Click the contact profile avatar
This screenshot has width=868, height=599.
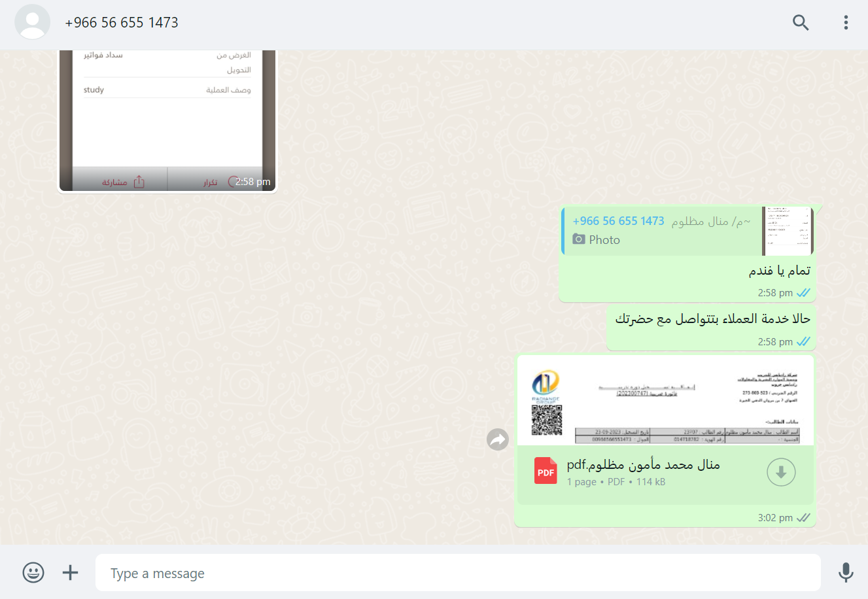[32, 22]
